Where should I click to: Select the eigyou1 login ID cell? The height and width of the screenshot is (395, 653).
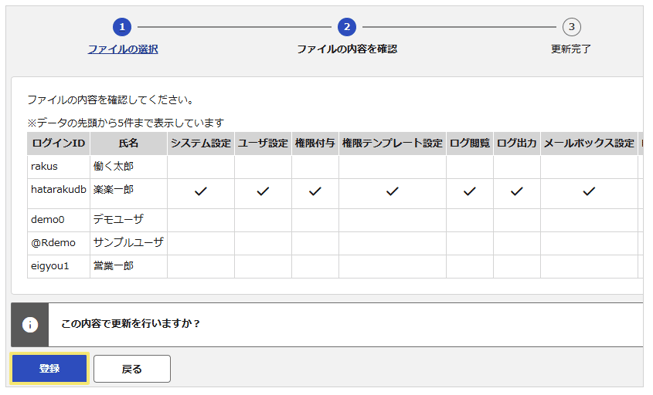click(x=59, y=266)
